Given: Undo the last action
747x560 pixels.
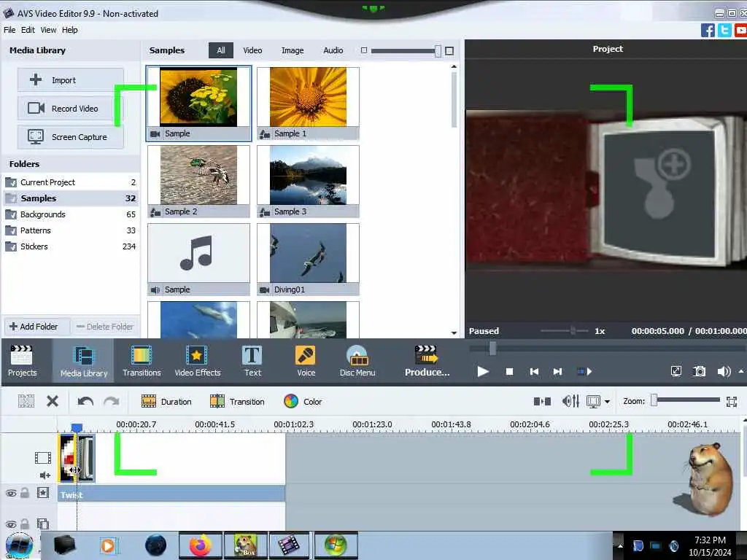Looking at the screenshot, I should (85, 401).
